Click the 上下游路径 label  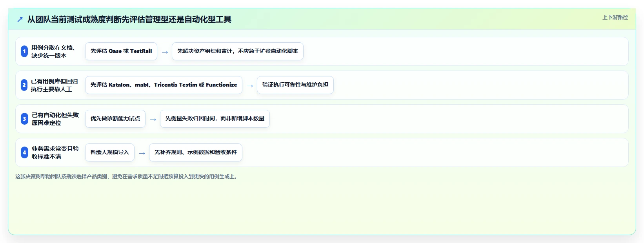click(615, 17)
